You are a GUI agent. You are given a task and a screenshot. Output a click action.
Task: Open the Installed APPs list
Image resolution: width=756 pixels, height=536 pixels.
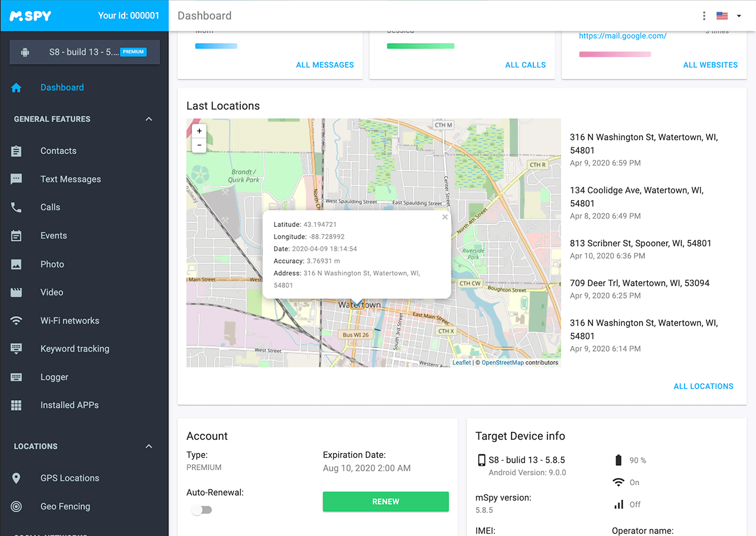[x=70, y=405]
